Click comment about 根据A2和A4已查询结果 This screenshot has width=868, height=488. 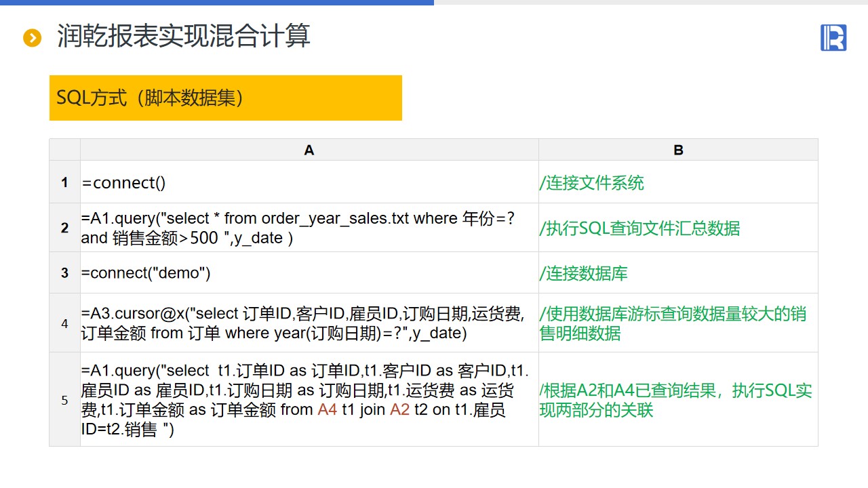(675, 400)
